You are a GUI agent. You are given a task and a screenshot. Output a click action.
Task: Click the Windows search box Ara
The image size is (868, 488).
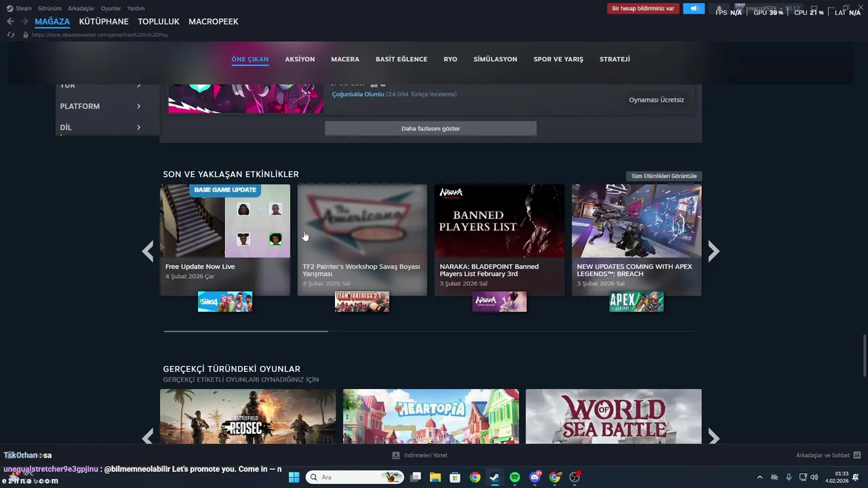click(355, 477)
